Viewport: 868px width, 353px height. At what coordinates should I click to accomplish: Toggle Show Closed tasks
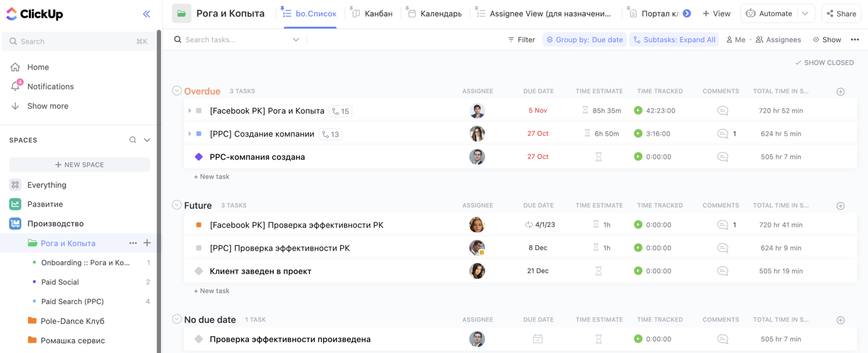(x=824, y=63)
